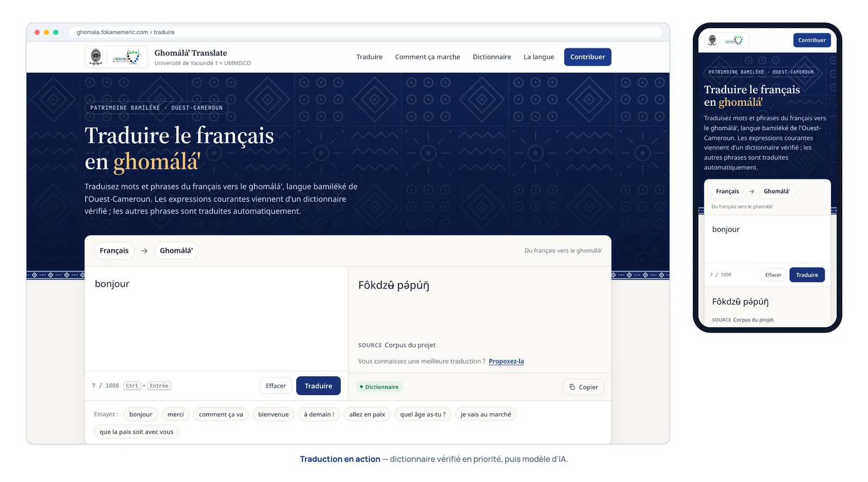Screen dimensions: 868x482
Task: Click the desktop Contribuer button
Action: [588, 57]
